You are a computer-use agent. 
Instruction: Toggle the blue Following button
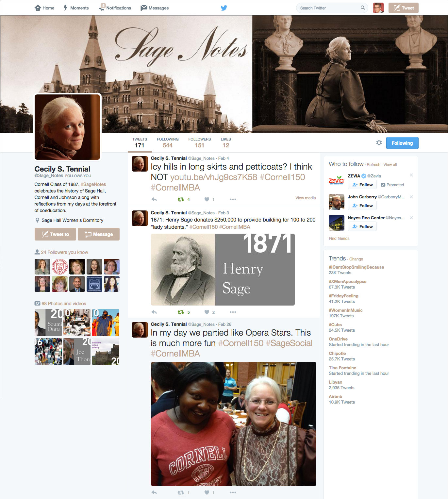pos(402,143)
